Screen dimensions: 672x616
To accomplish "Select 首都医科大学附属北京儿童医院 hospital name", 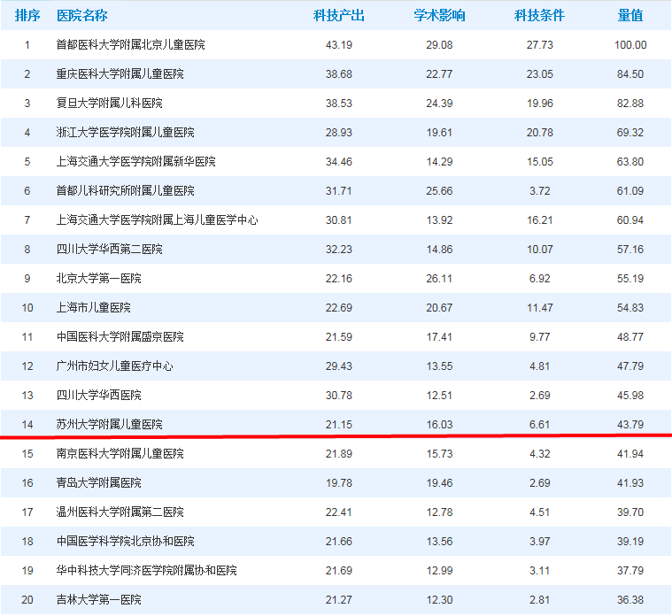I will click(131, 44).
